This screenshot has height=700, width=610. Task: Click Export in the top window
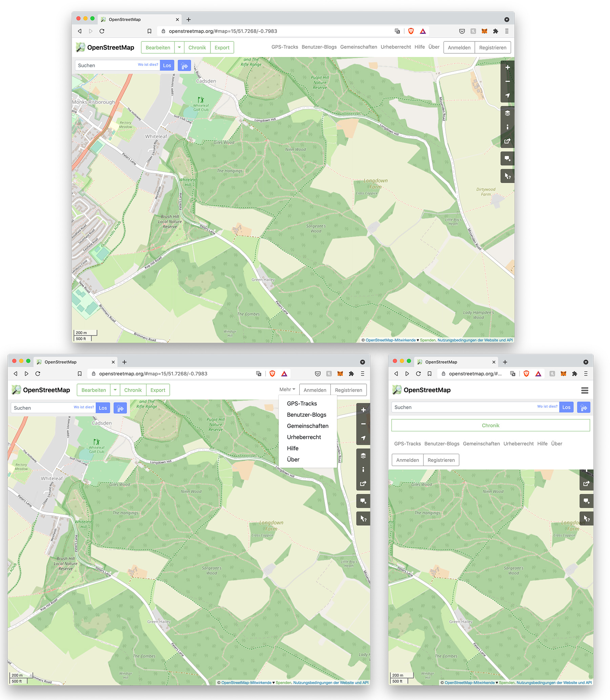click(222, 47)
